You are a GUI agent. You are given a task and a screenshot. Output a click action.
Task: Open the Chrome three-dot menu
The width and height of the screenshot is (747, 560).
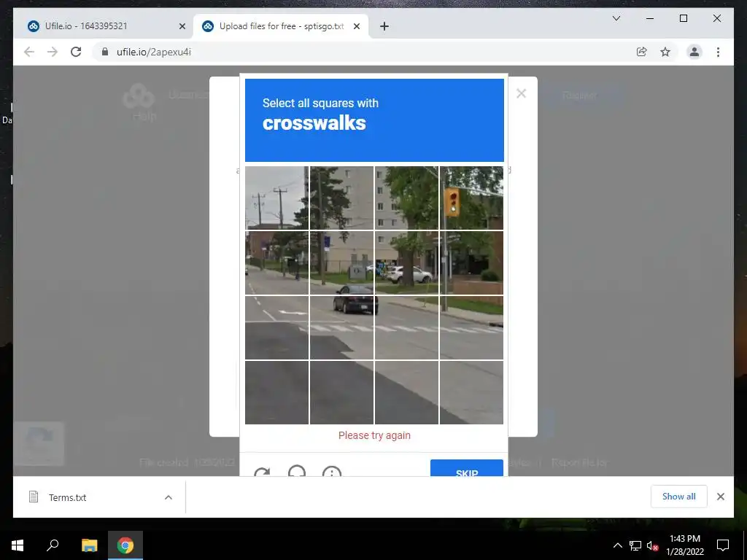coord(718,52)
